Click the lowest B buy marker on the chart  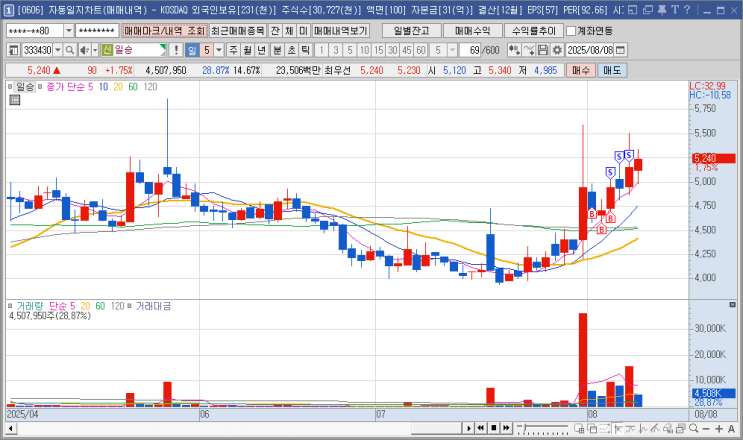601,230
